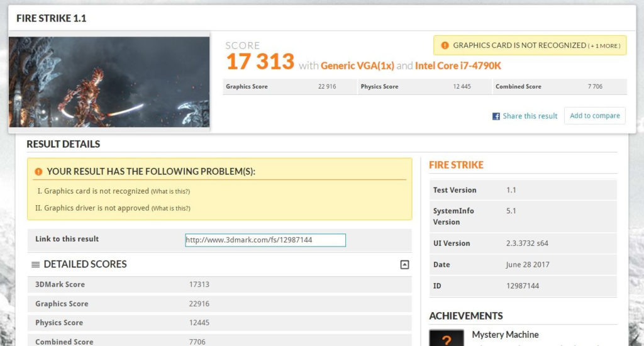Click the orange FIRE STRIKE panel heading
644x346 pixels.
[x=456, y=165]
